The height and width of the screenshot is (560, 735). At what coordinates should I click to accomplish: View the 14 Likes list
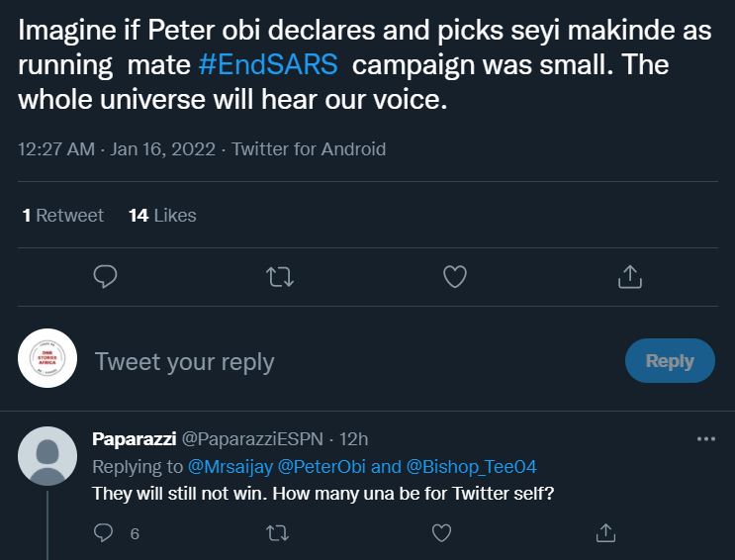coord(162,216)
